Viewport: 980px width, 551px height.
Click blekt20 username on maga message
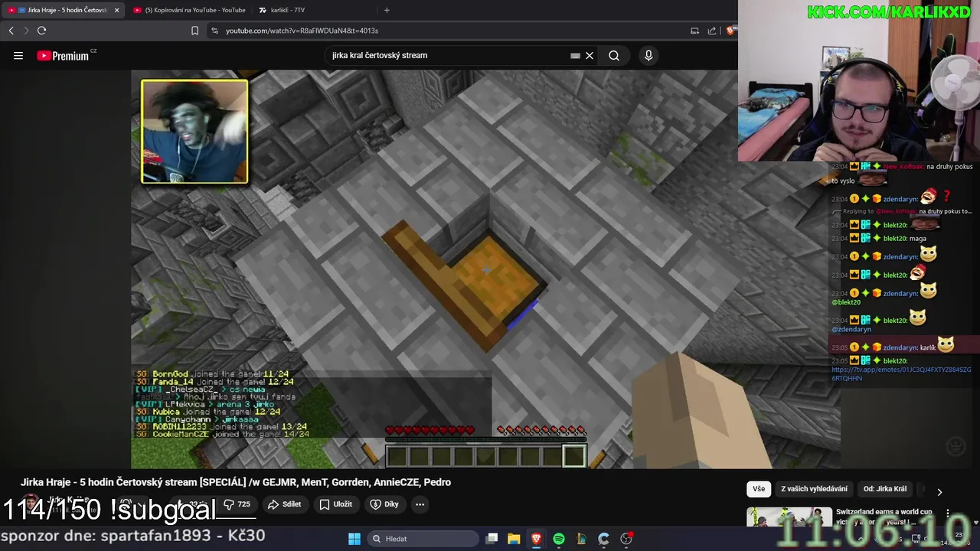tap(895, 238)
